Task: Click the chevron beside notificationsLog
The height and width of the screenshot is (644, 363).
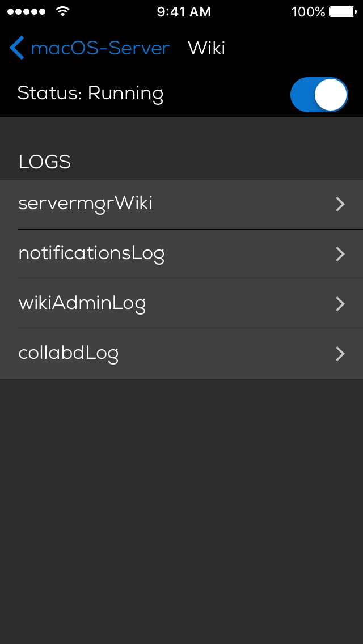Action: (x=340, y=254)
